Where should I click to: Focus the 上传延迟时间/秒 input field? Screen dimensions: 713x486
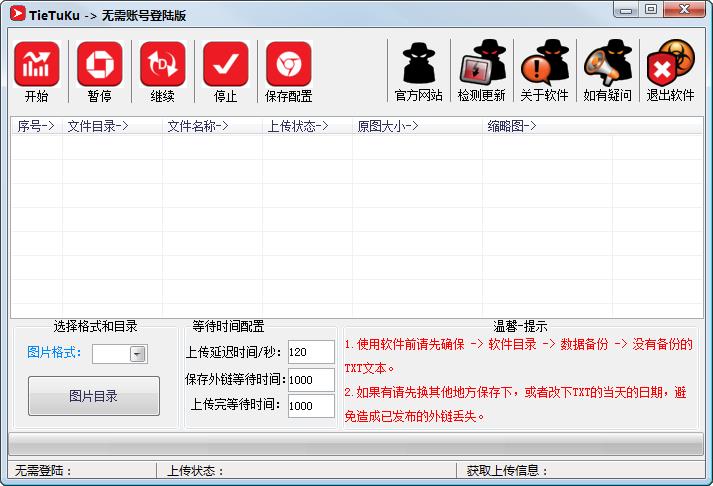coord(310,352)
